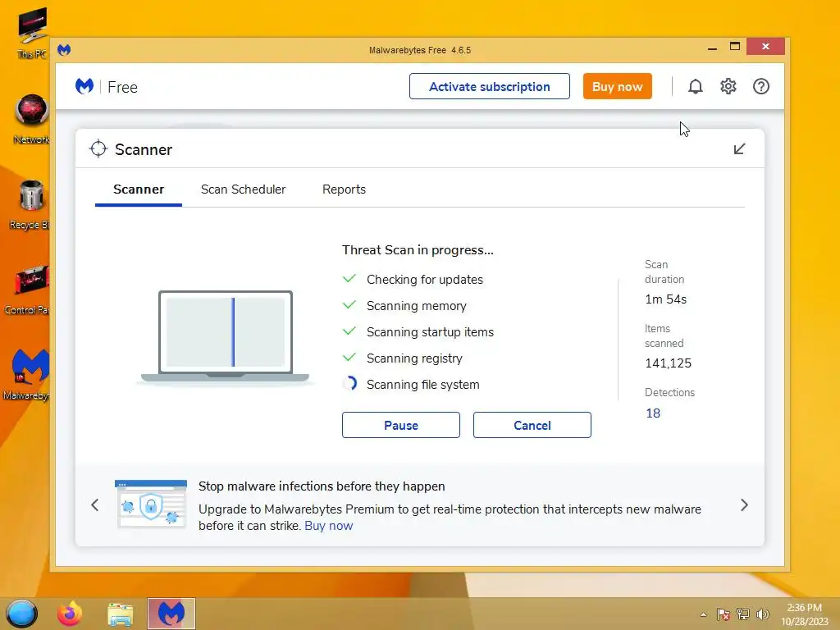Click the scan duration value 1m 54s
The image size is (840, 630).
point(665,299)
